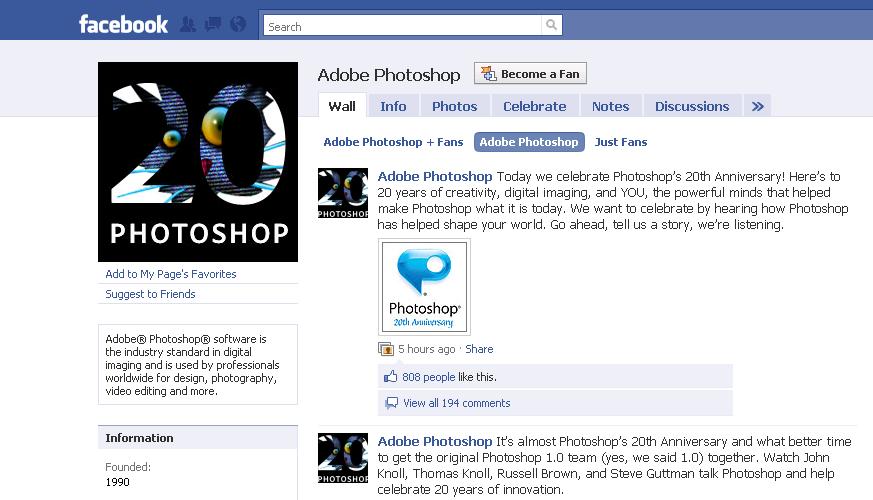Switch to the Info tab
This screenshot has height=500, width=873.
393,106
